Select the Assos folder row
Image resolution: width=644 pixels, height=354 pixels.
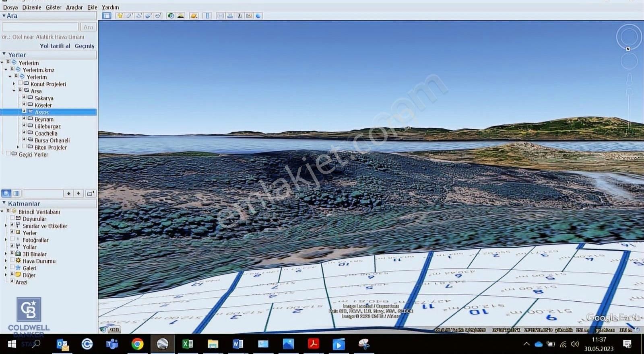[48, 112]
